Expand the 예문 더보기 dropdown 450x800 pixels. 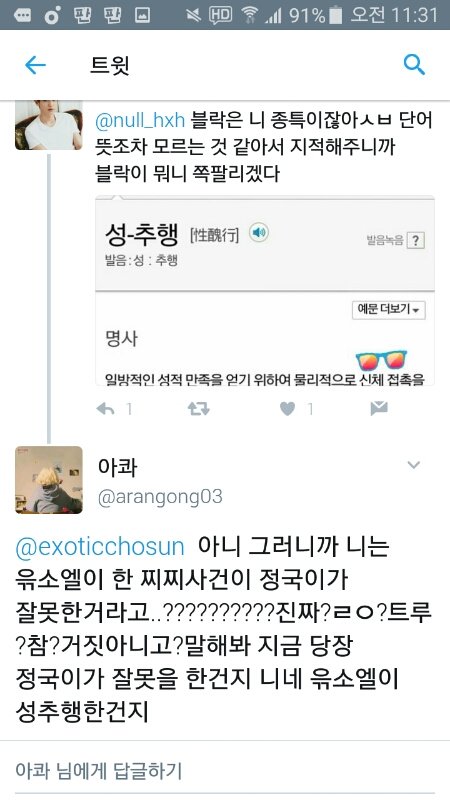pos(389,310)
